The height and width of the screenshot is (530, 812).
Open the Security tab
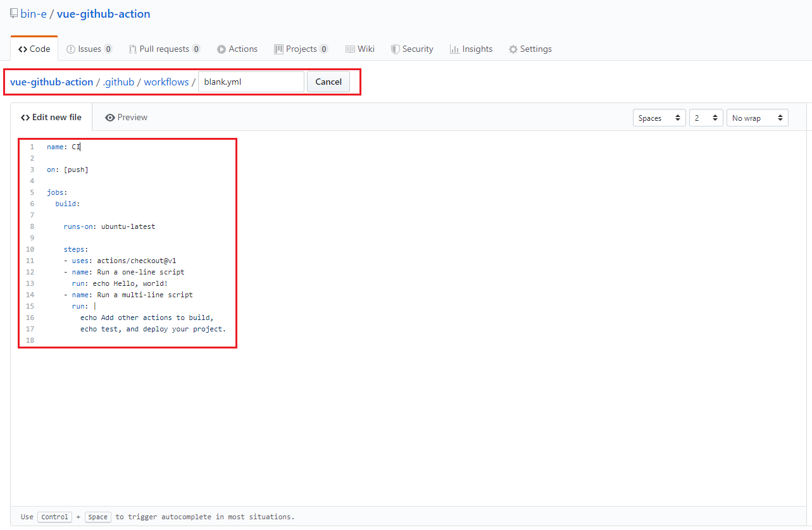coord(412,49)
